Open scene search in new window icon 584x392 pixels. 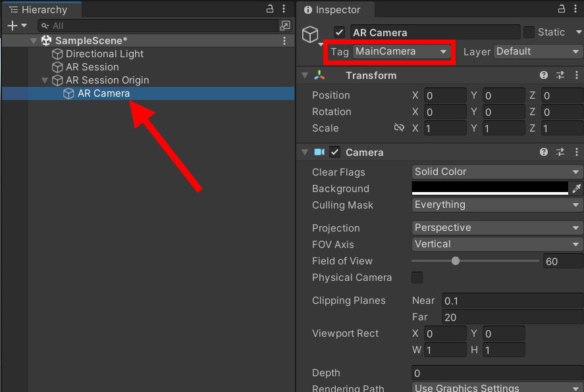(x=285, y=26)
